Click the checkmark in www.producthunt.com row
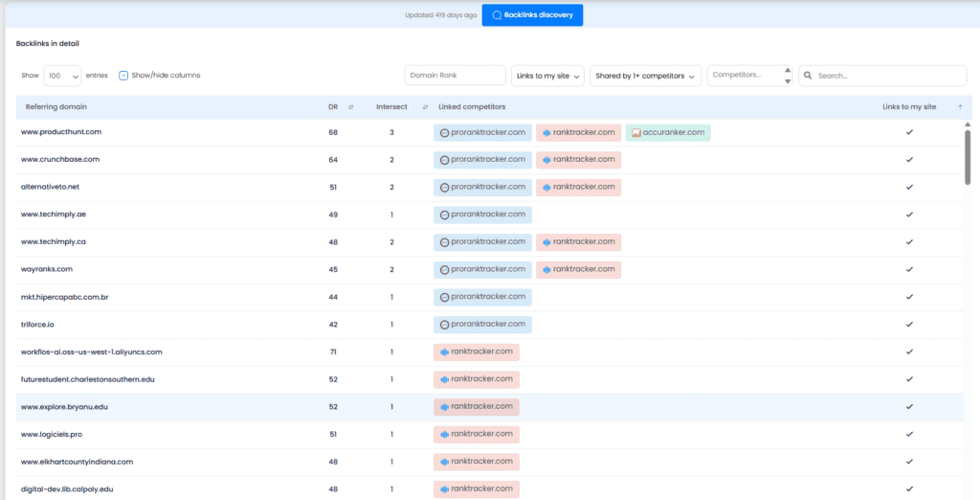 point(909,132)
